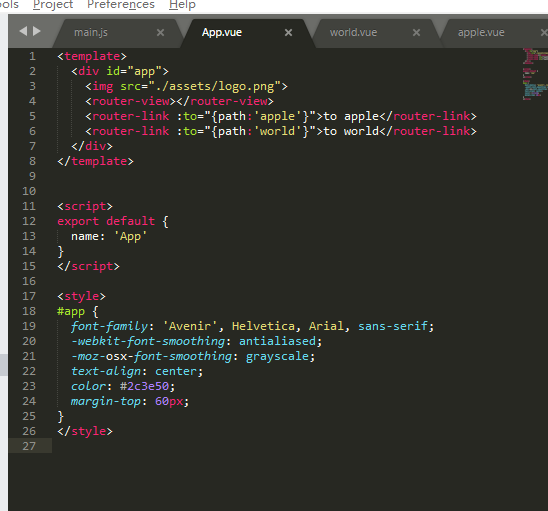
Task: Click the opening <script> tag
Action: 85,206
